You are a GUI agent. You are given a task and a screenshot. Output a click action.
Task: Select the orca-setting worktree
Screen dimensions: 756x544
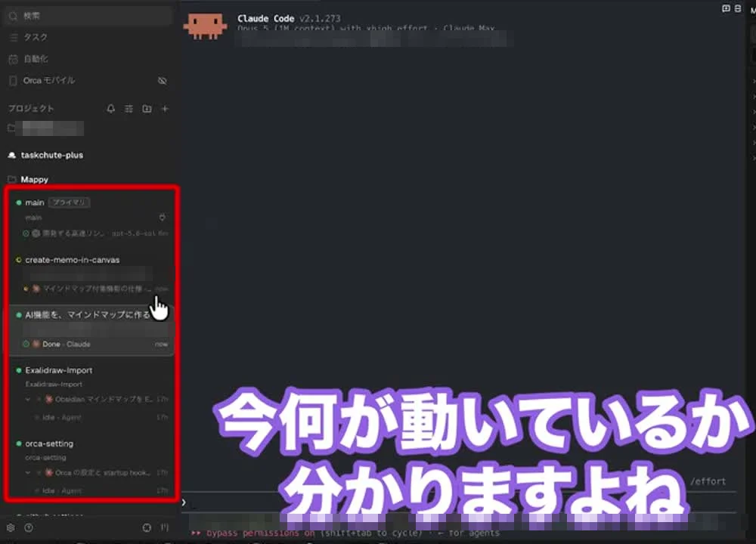coord(49,444)
